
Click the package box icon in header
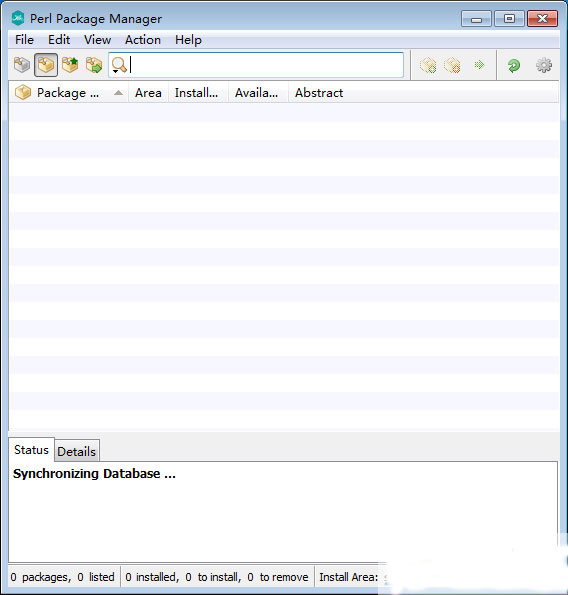click(x=23, y=92)
